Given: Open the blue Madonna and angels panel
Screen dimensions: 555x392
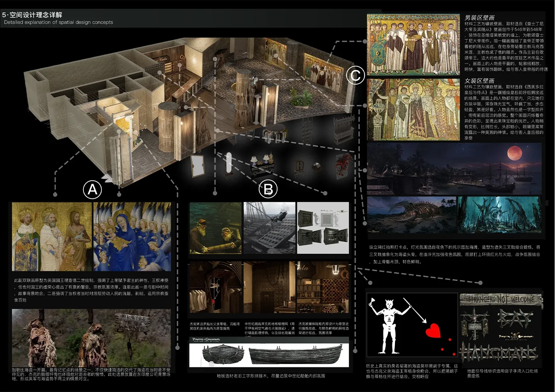Looking at the screenshot, I should (132, 237).
